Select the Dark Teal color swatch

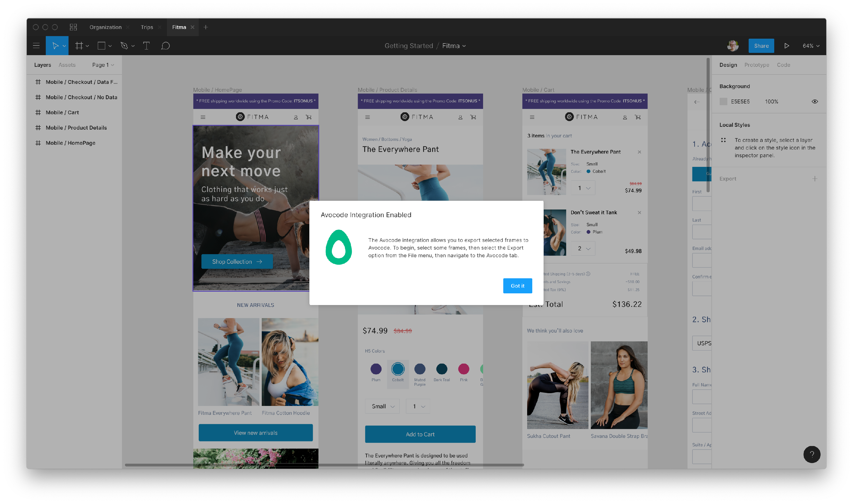click(x=442, y=369)
